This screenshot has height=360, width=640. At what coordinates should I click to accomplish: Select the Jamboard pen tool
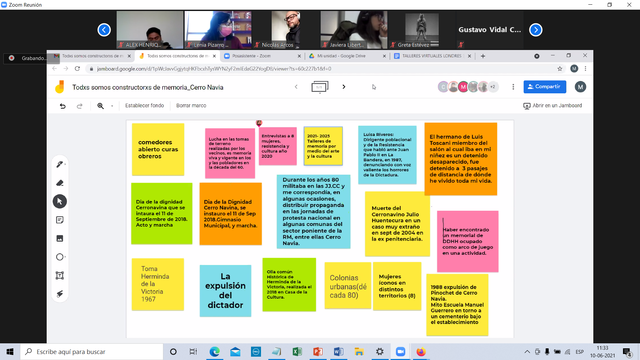60,164
